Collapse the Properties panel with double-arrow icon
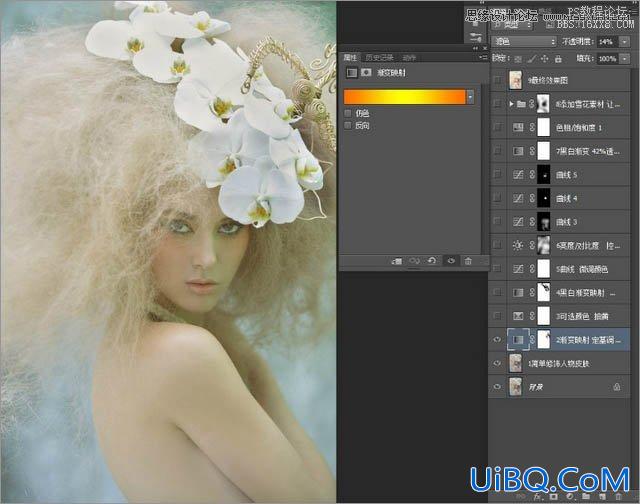Viewport: 640px width, 504px height. click(475, 48)
